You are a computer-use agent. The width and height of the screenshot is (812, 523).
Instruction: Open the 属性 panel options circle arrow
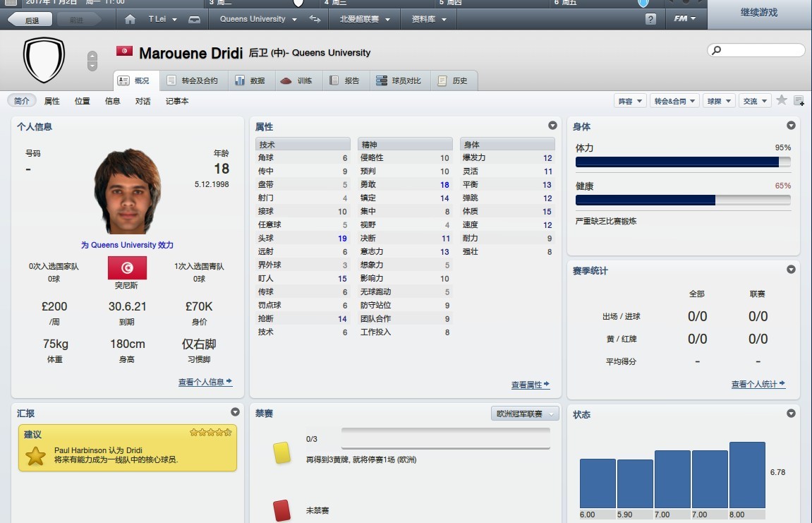[552, 126]
